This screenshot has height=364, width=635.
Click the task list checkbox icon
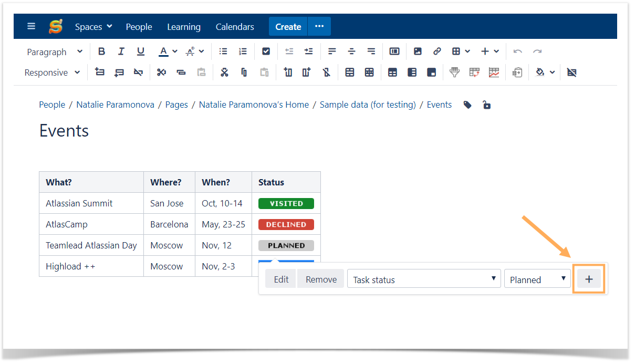tap(266, 51)
